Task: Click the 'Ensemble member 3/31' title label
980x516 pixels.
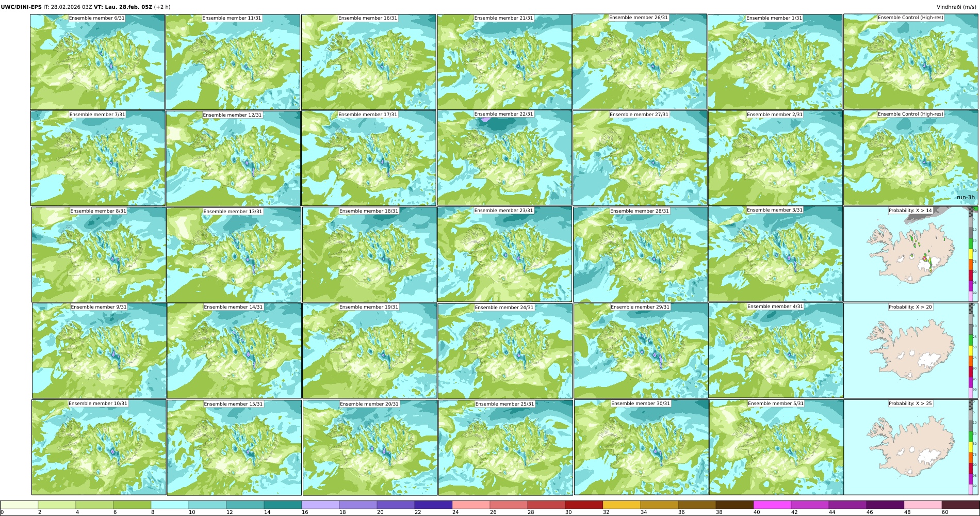Action: (x=775, y=210)
